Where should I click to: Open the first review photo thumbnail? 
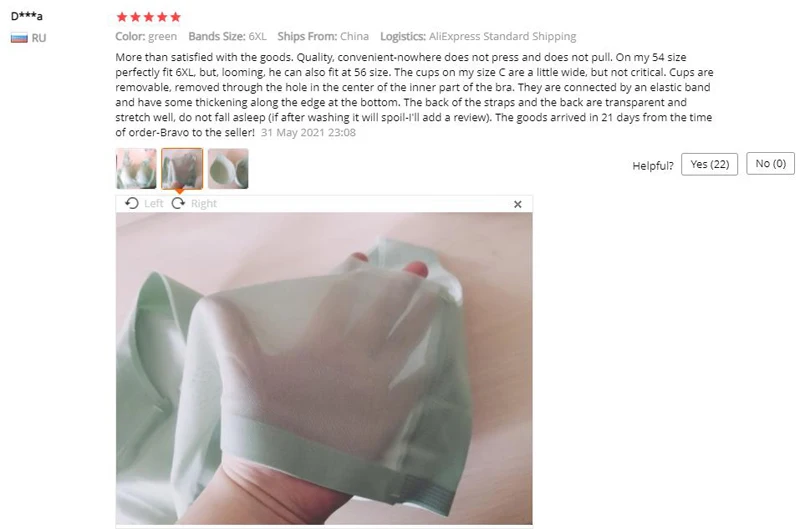[x=136, y=168]
